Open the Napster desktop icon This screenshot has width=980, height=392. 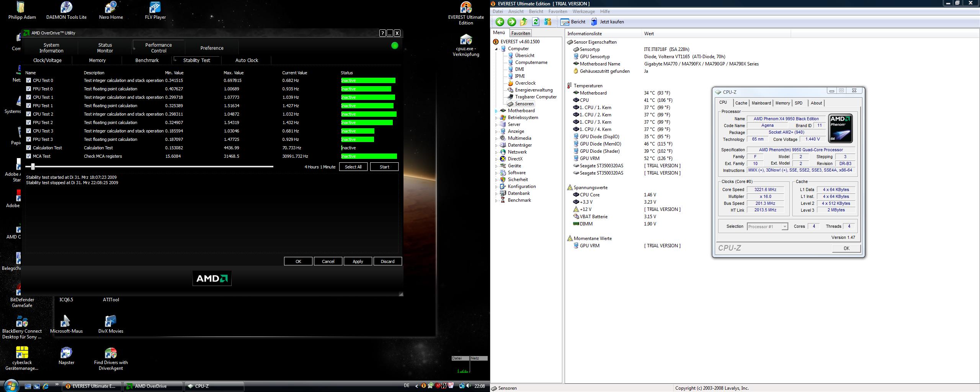tap(67, 356)
